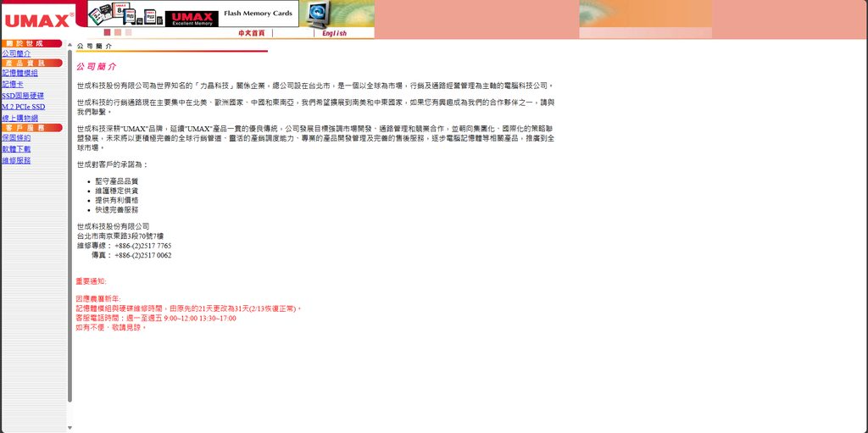Open 軟體下載 software download link
Image resolution: width=868 pixels, height=433 pixels.
click(16, 148)
